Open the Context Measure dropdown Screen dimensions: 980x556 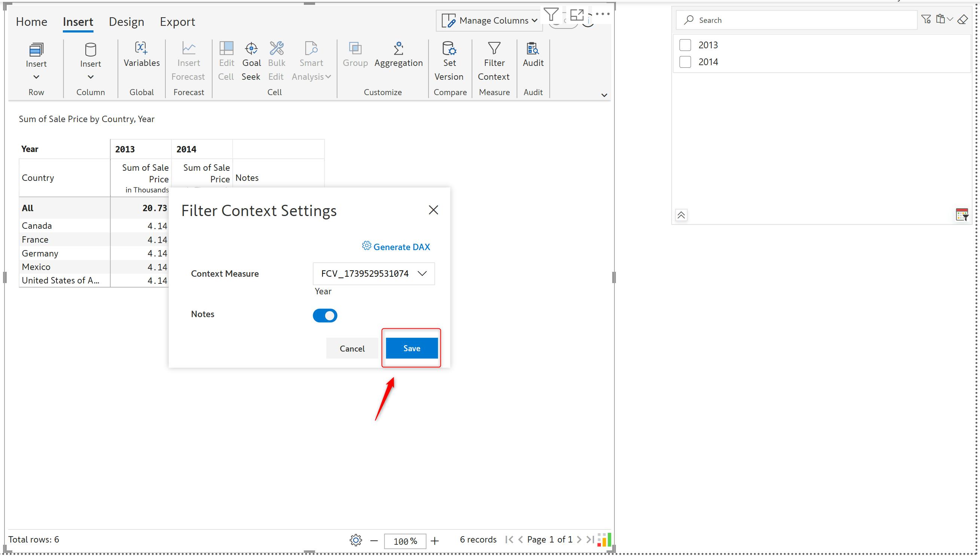(x=373, y=273)
